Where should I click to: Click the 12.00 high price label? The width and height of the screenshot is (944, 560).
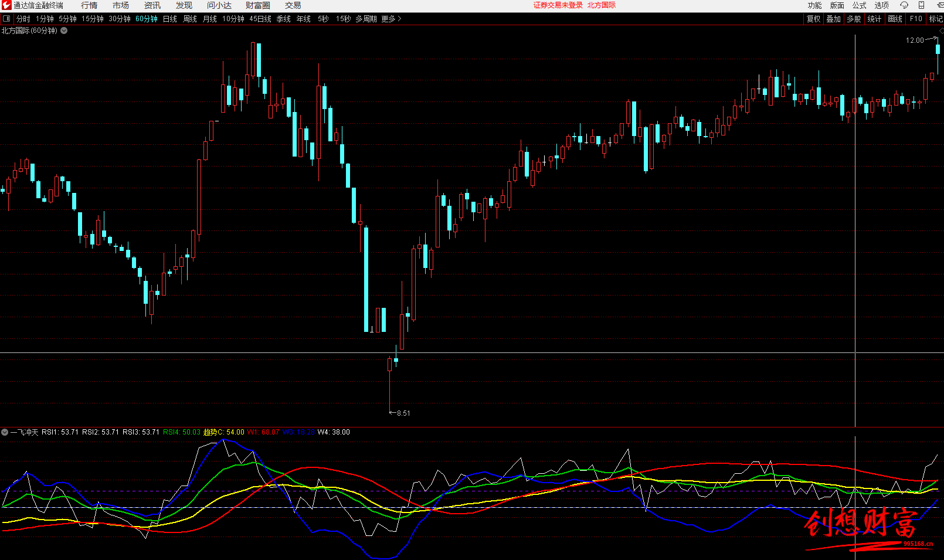(x=915, y=40)
